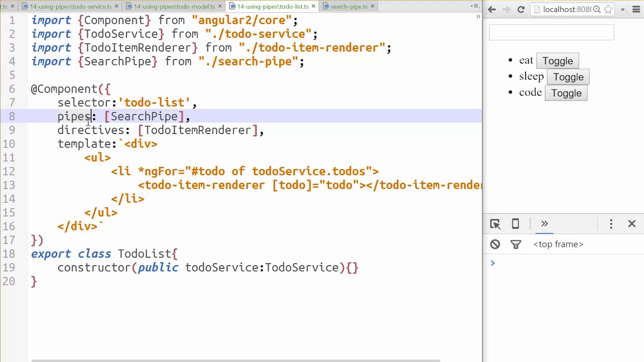Click the search-pipe.ts tab file icon
Image resolution: width=644 pixels, height=362 pixels.
[x=326, y=7]
